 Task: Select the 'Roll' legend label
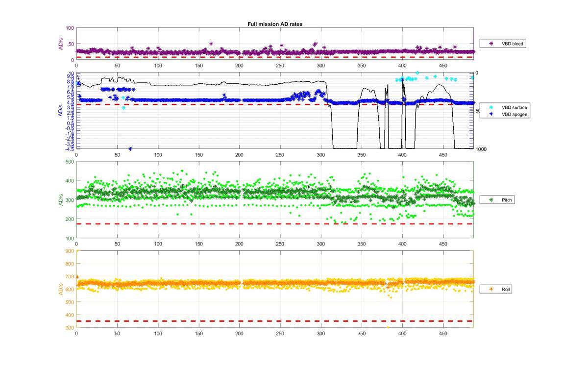(x=506, y=289)
